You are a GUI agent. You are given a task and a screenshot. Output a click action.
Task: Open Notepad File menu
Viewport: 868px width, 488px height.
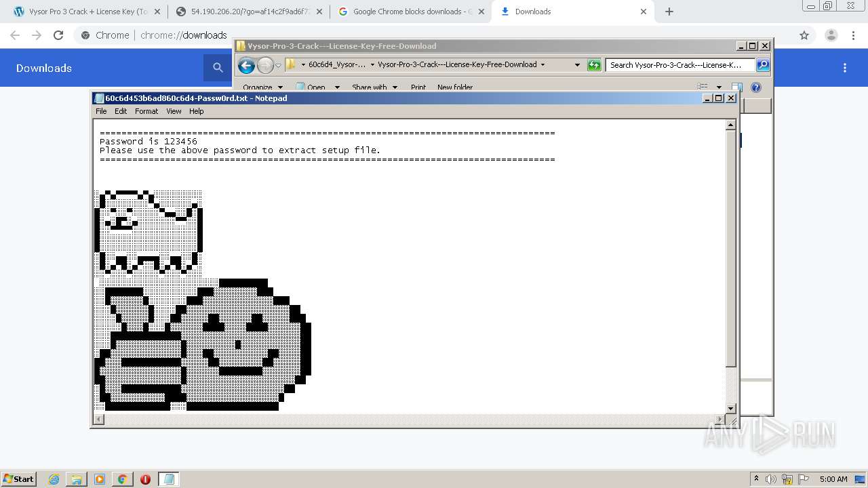(x=101, y=111)
